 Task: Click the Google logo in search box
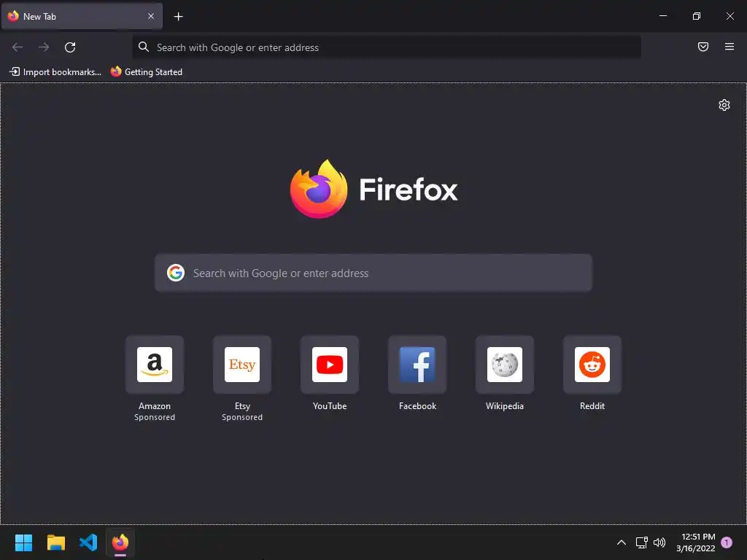176,273
